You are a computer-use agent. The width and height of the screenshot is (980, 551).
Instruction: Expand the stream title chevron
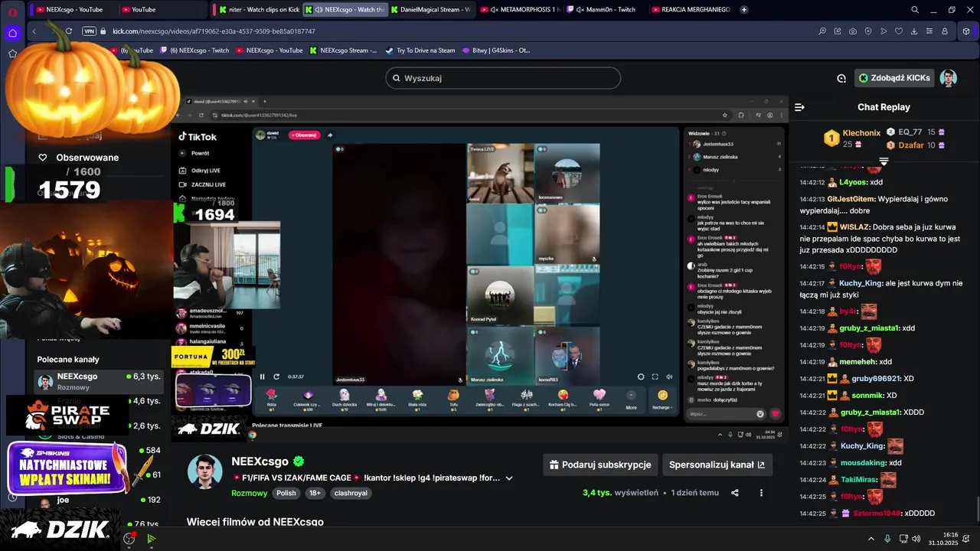509,478
